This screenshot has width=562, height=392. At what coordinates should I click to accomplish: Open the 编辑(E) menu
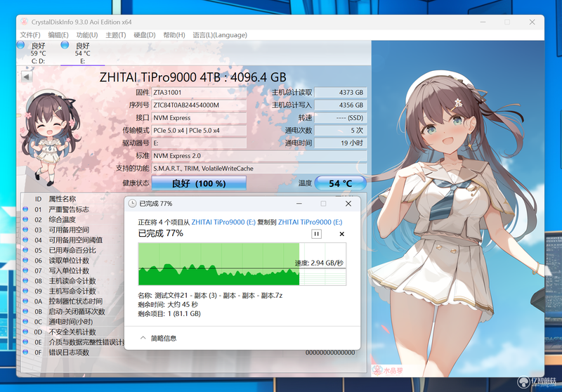(58, 34)
